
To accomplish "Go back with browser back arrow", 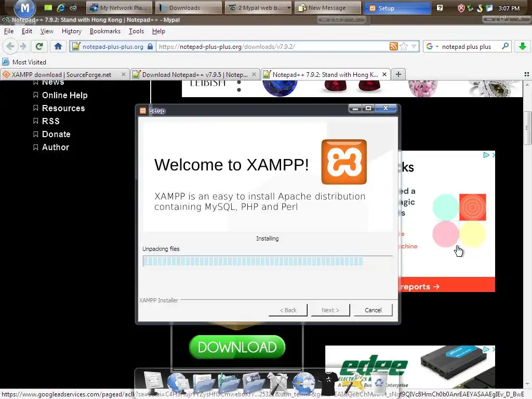I will click(10, 46).
